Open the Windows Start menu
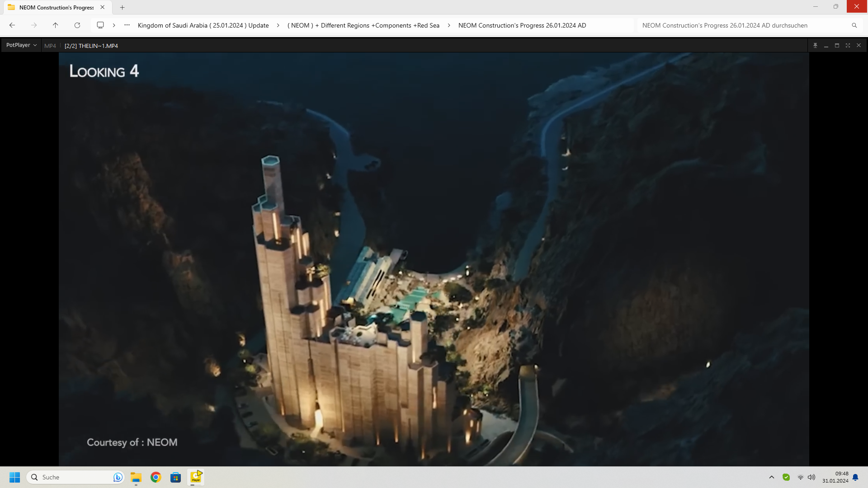This screenshot has width=868, height=488. coord(14,477)
